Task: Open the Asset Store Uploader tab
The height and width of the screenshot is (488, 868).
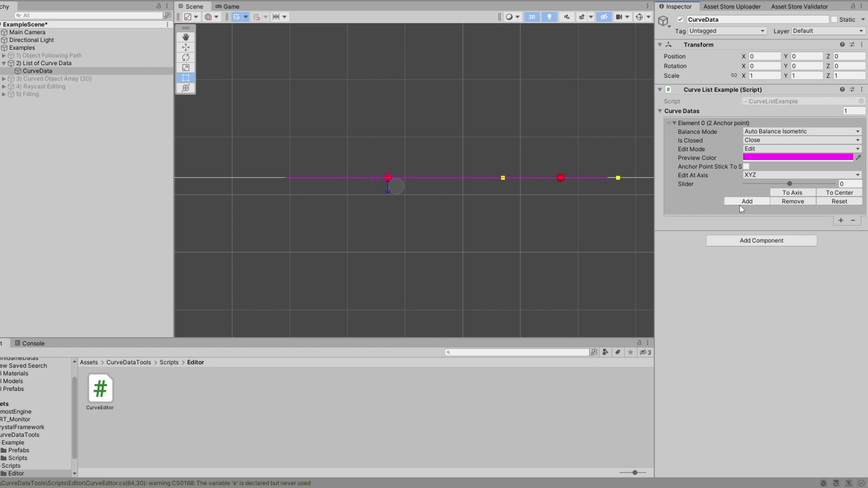Action: [x=732, y=6]
